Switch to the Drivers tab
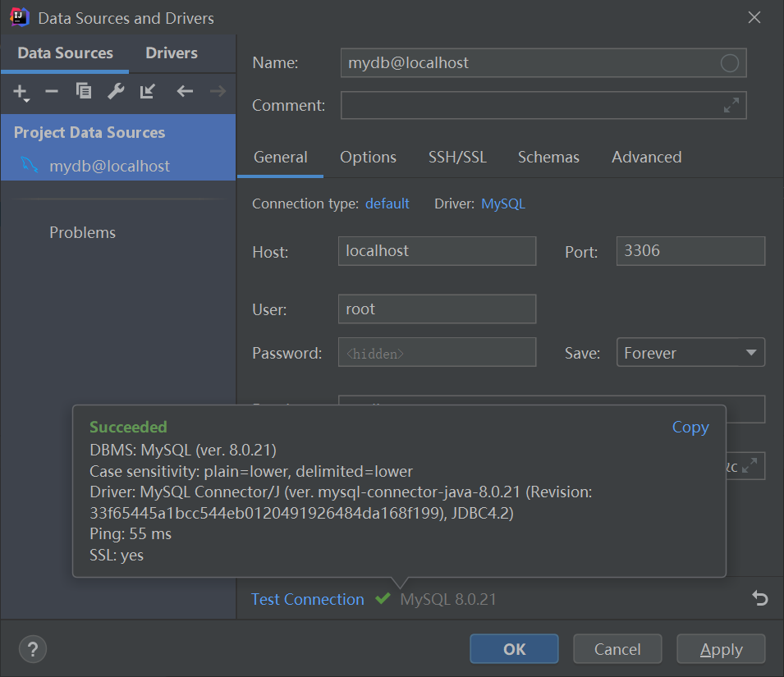This screenshot has width=784, height=677. point(171,53)
